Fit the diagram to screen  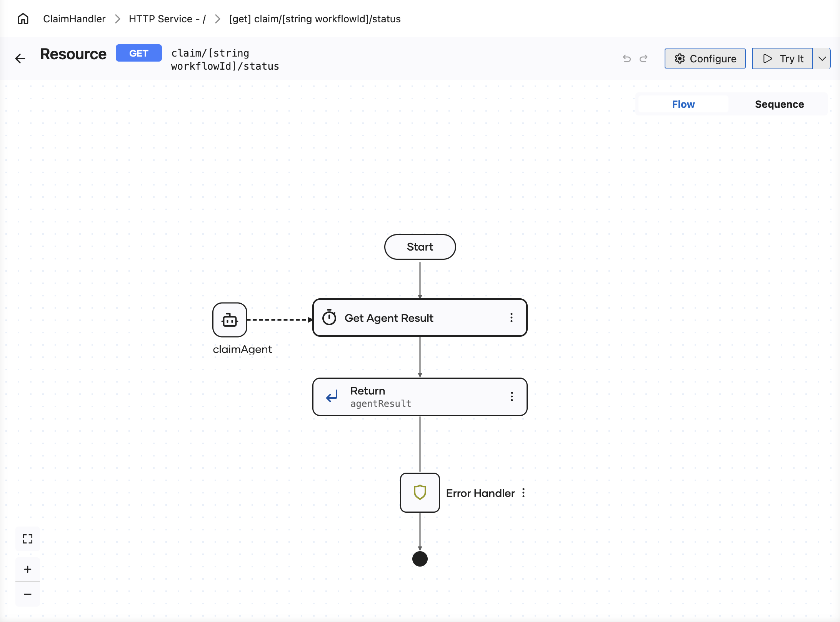28,539
